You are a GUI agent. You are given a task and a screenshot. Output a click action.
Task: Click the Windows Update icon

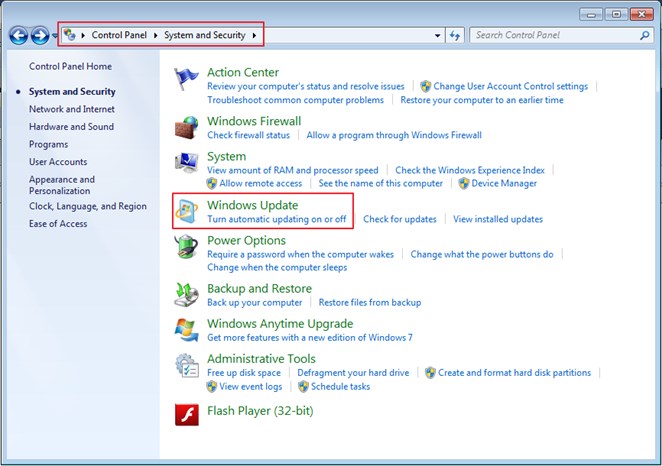(187, 211)
